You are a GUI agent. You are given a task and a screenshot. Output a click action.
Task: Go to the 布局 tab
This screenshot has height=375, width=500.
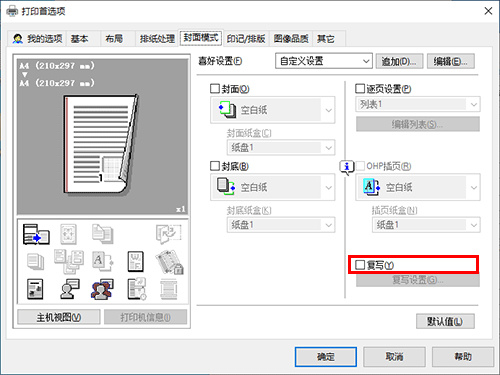[x=118, y=39]
